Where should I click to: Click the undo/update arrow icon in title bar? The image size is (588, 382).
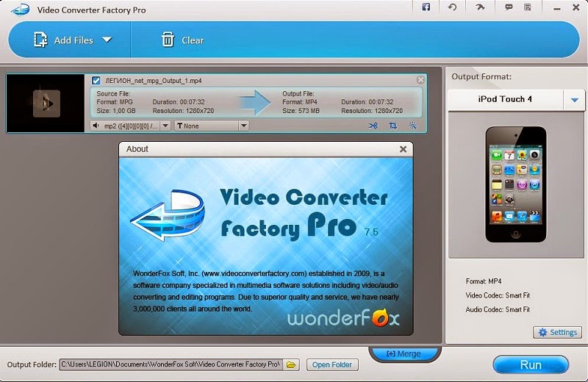(x=452, y=7)
